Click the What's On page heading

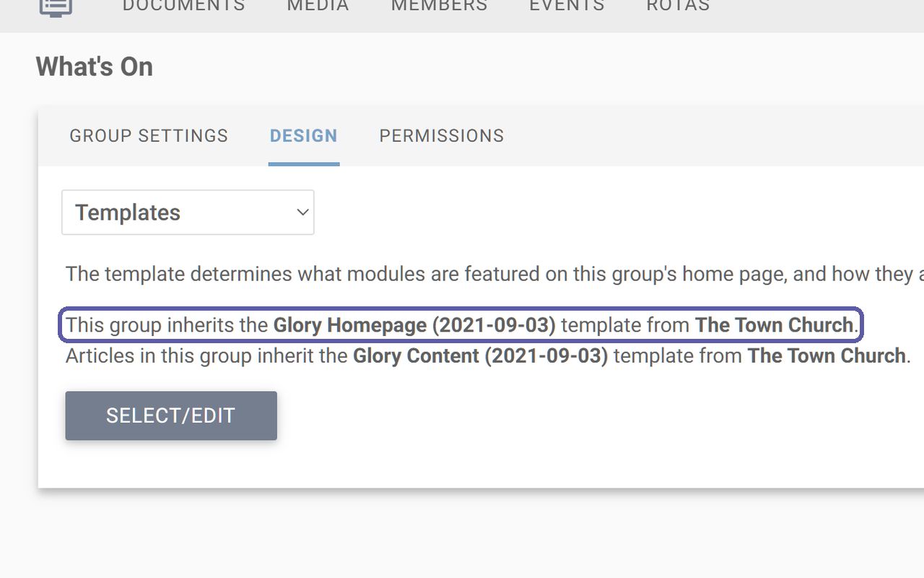(x=95, y=67)
